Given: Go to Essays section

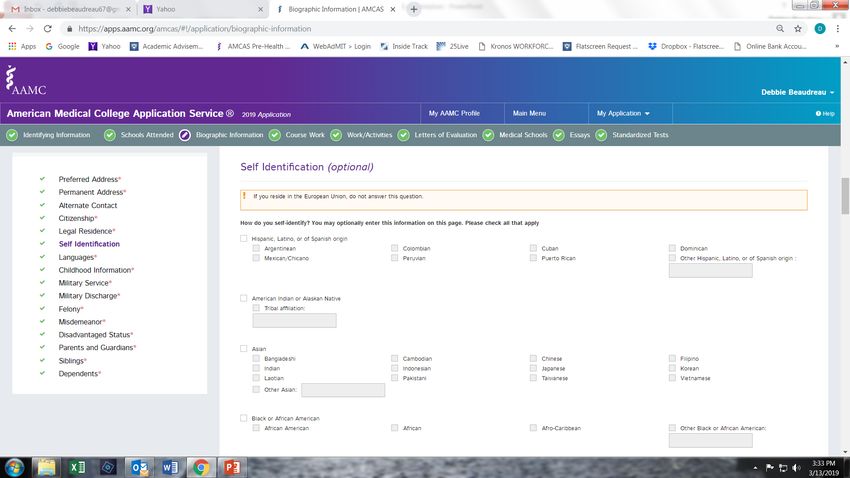Looking at the screenshot, I should pos(572,135).
